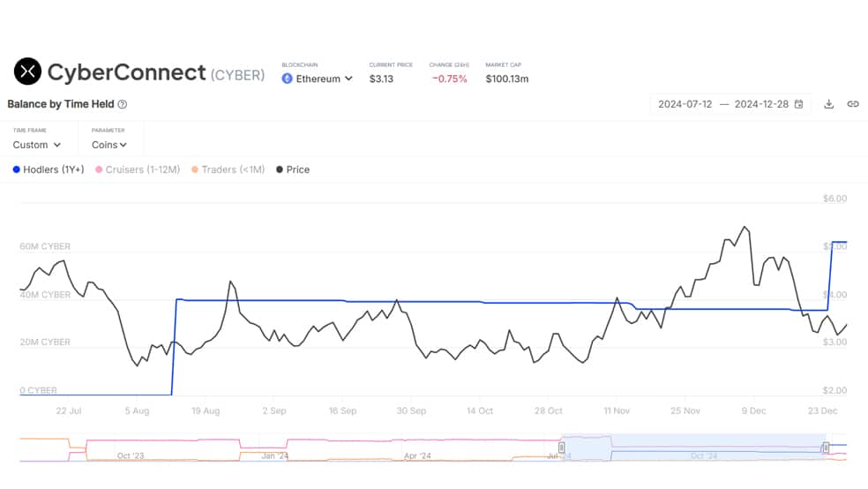Click the 16 Sep date label

(342, 411)
